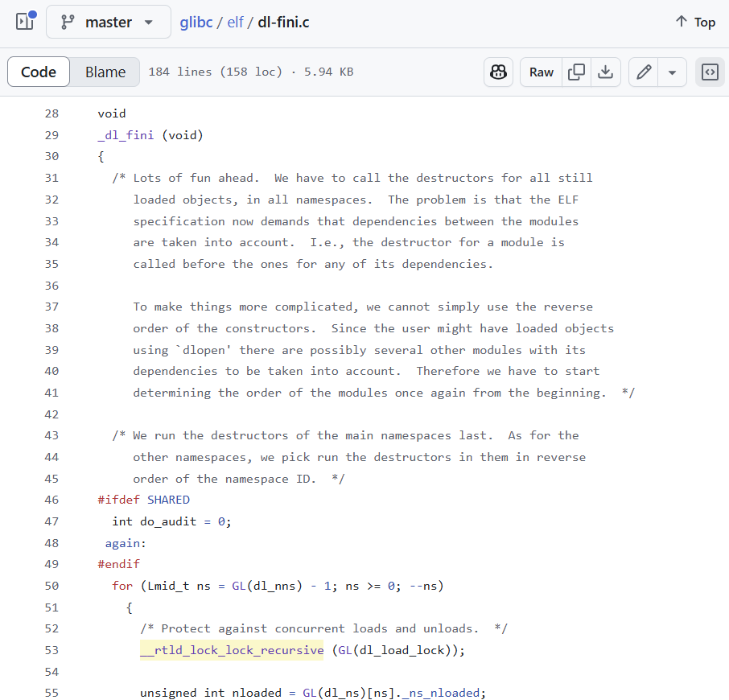The image size is (729, 700).
Task: Expand the file tree side panel
Action: pyautogui.click(x=26, y=22)
